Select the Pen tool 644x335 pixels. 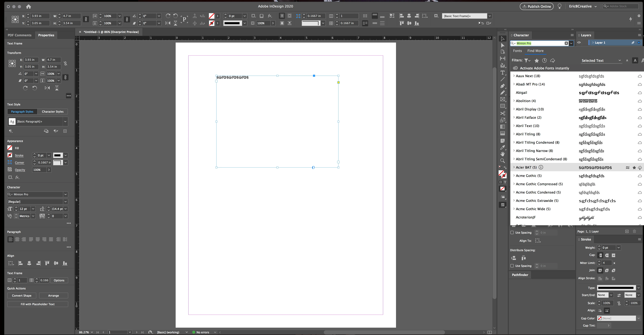pyautogui.click(x=502, y=86)
